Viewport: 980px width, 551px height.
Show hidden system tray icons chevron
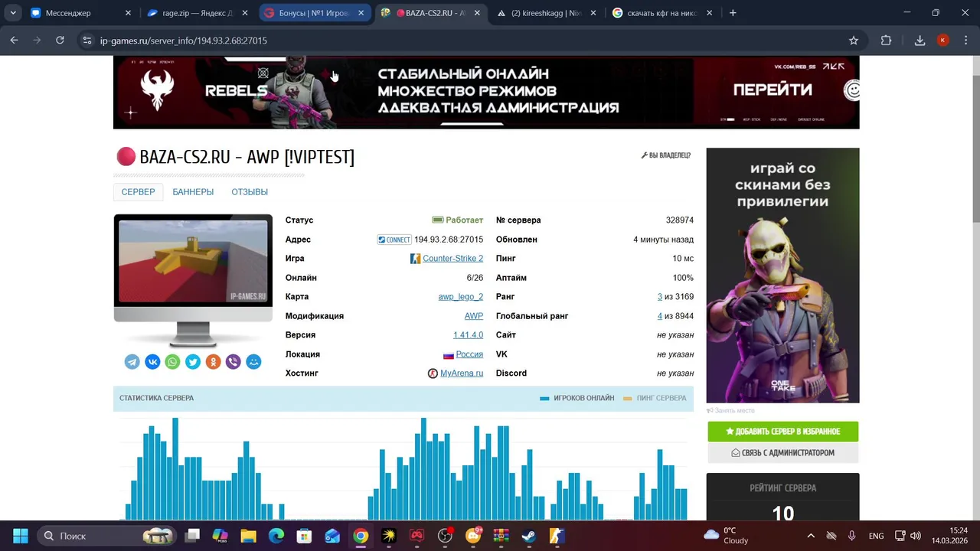(811, 536)
